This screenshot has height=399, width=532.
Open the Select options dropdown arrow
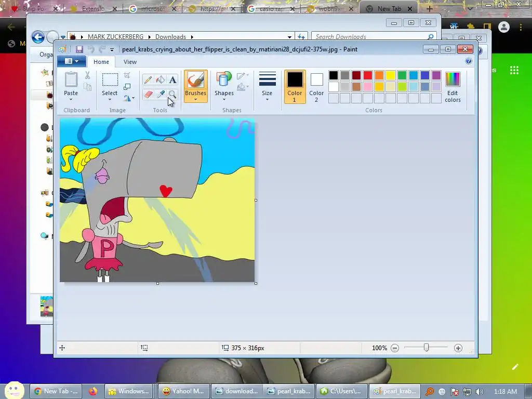click(x=110, y=100)
